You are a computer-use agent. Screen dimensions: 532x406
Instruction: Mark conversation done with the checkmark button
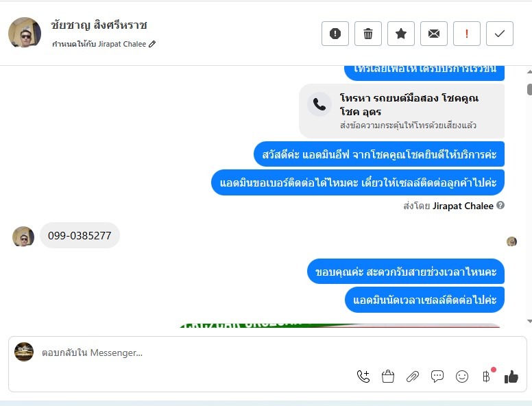499,34
